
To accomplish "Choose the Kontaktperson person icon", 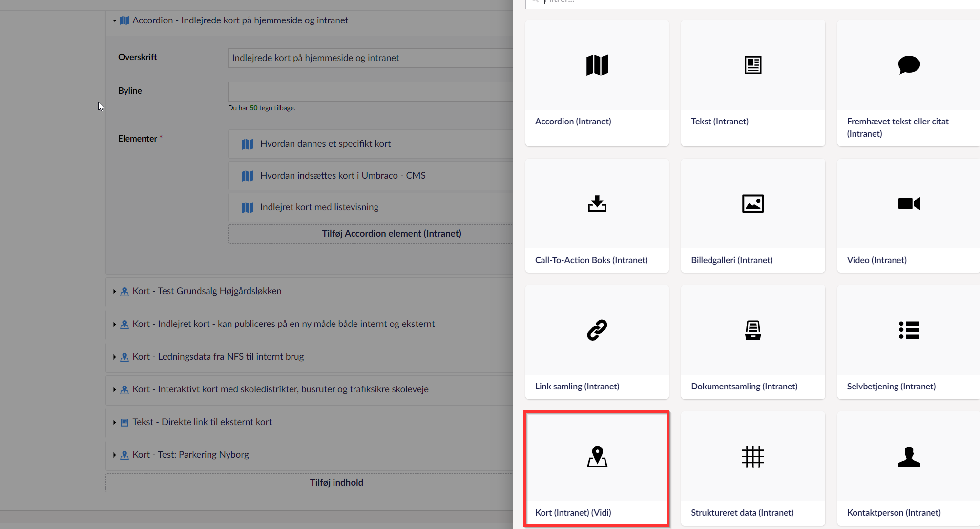I will click(909, 456).
